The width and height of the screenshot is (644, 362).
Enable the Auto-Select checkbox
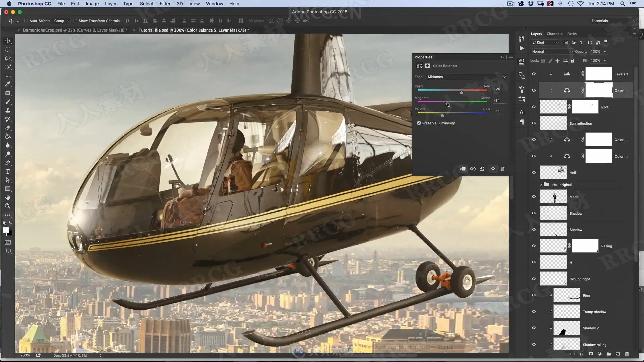pos(26,21)
